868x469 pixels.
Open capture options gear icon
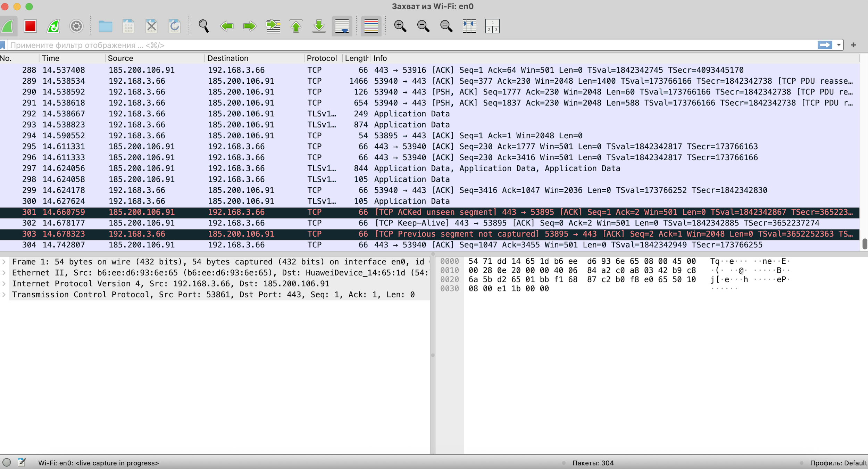pyautogui.click(x=76, y=26)
